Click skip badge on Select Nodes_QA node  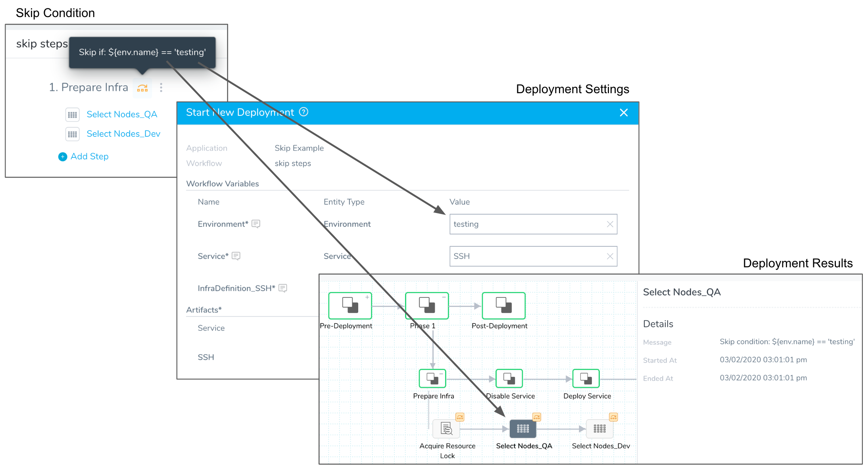coord(537,417)
